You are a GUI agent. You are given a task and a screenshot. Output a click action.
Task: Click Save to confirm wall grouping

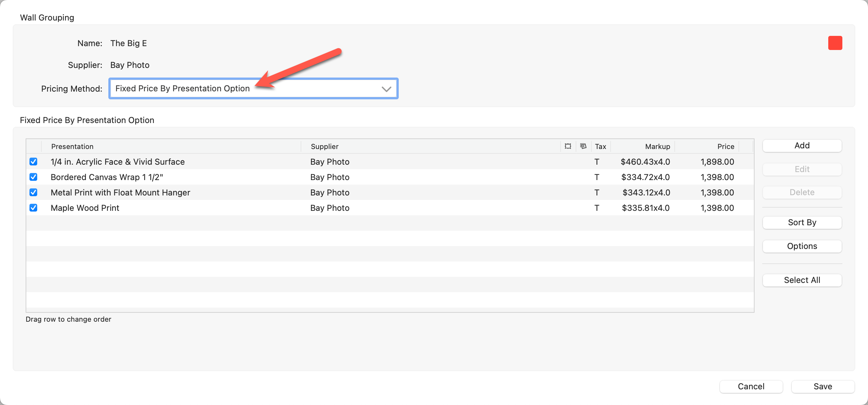822,386
